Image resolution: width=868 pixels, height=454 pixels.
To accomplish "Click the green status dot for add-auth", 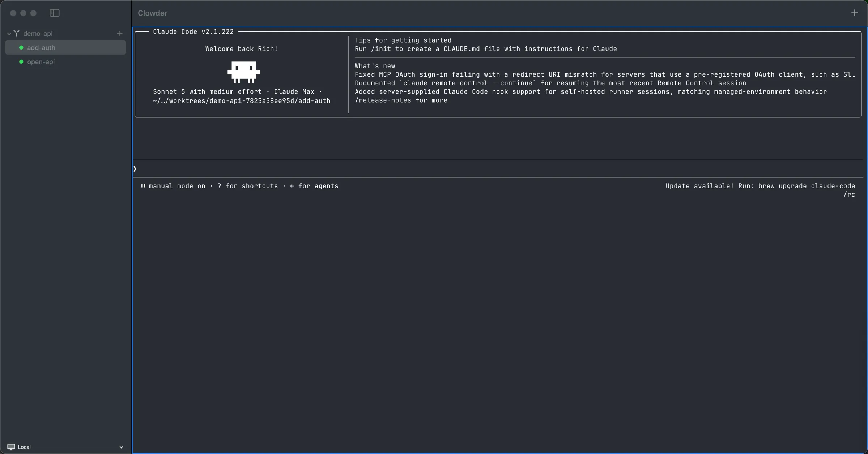I will tap(21, 48).
